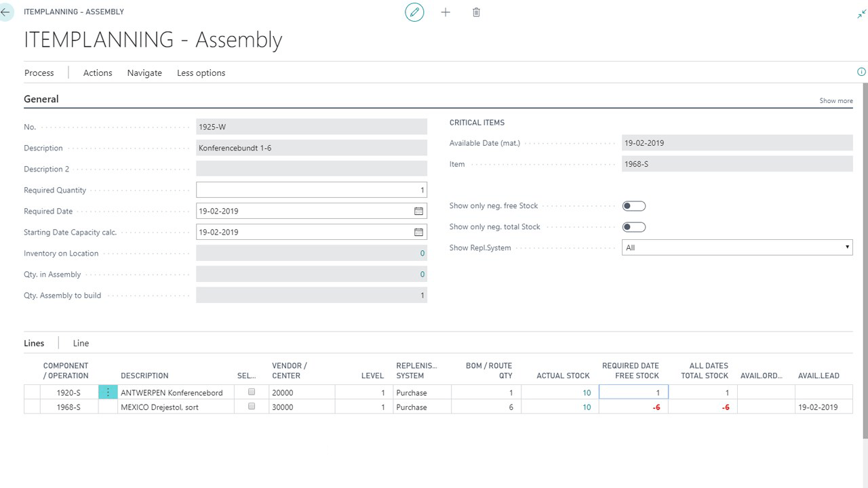Collapse the General section header
868x488 pixels.
[x=41, y=99]
